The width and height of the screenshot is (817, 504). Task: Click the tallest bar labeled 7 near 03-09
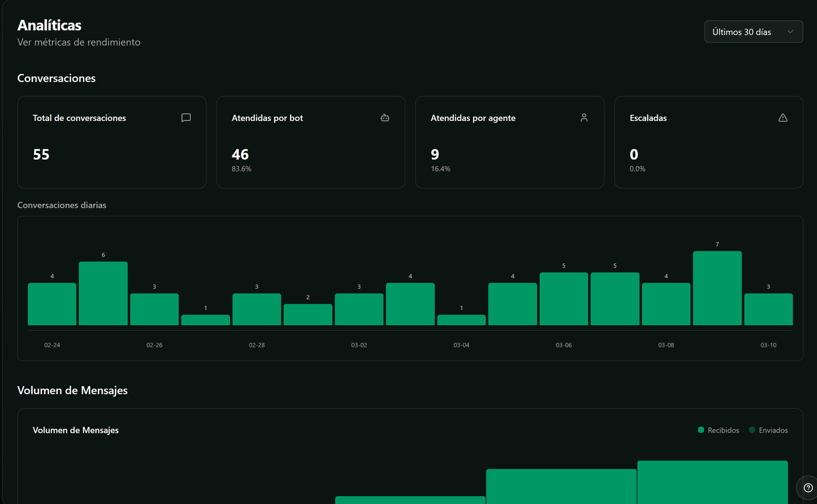coord(717,287)
